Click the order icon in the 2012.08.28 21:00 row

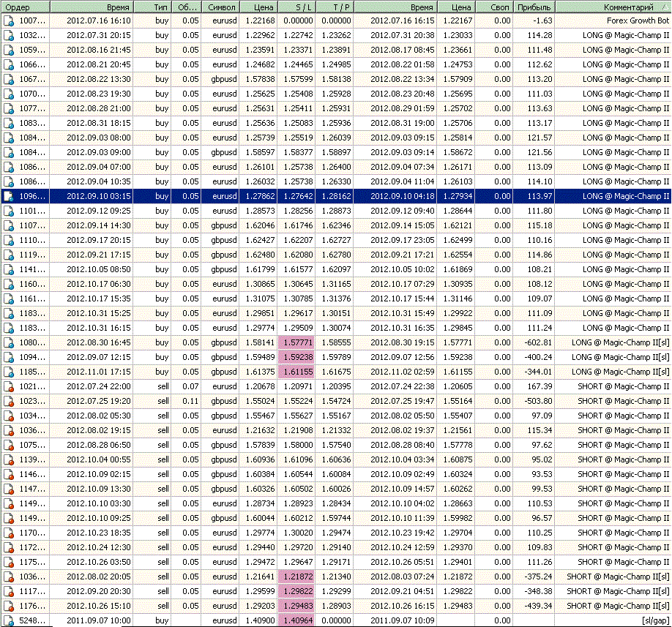[x=9, y=109]
